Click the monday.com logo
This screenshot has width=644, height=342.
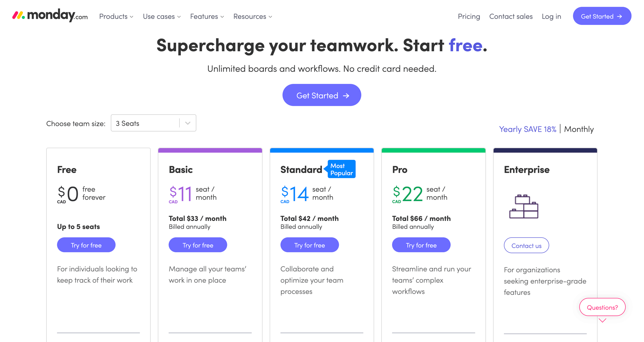50,16
